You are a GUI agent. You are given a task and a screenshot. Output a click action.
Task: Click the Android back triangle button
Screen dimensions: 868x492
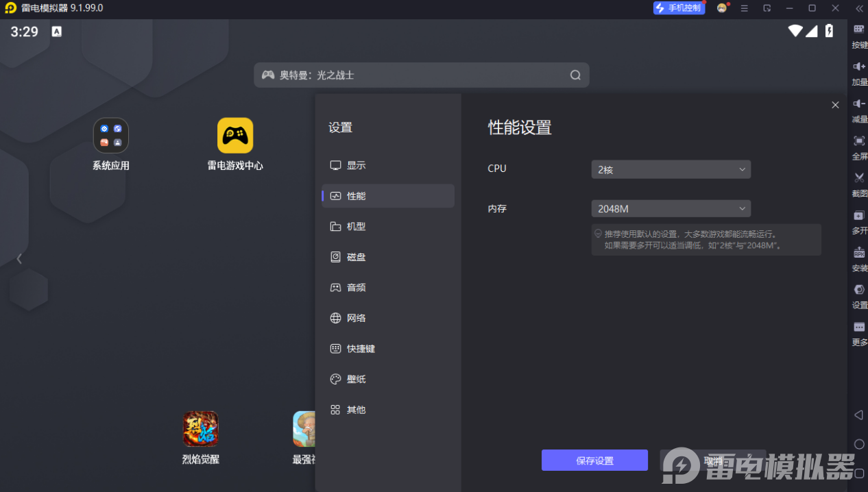tap(858, 415)
